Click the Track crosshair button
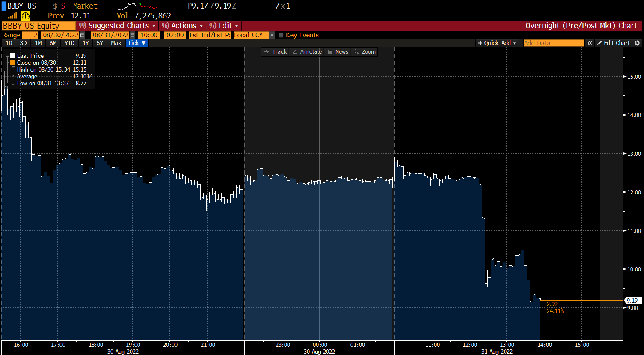 pos(276,51)
